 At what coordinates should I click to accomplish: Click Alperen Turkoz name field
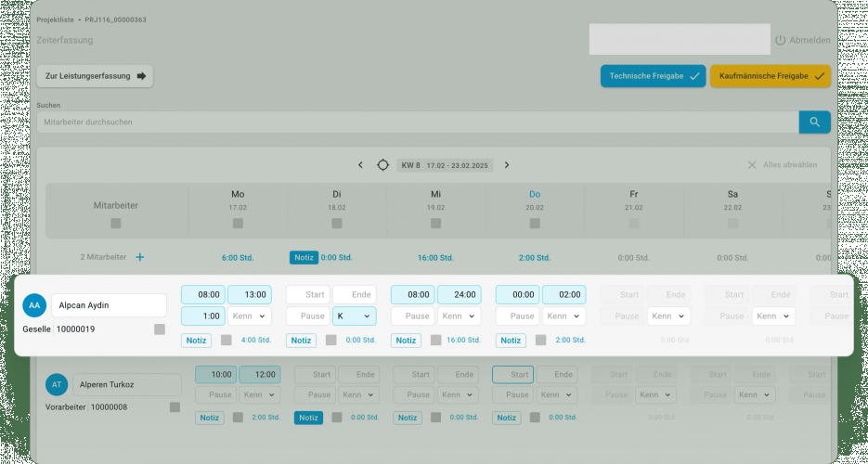click(x=127, y=384)
